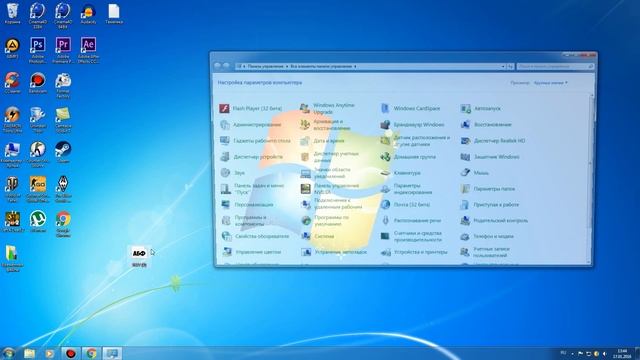Select the CCleaner desktop icon
This screenshot has width=640, height=360.
click(13, 83)
